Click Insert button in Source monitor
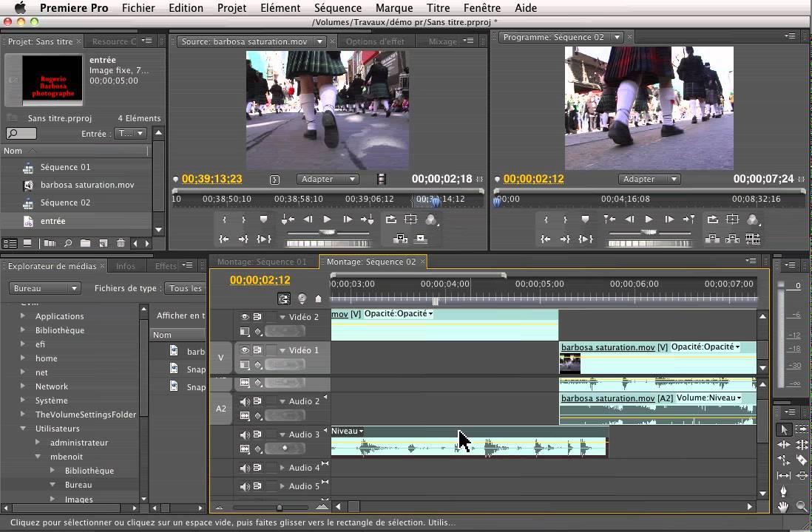Screen dimensions: 812x532 (x=400, y=239)
